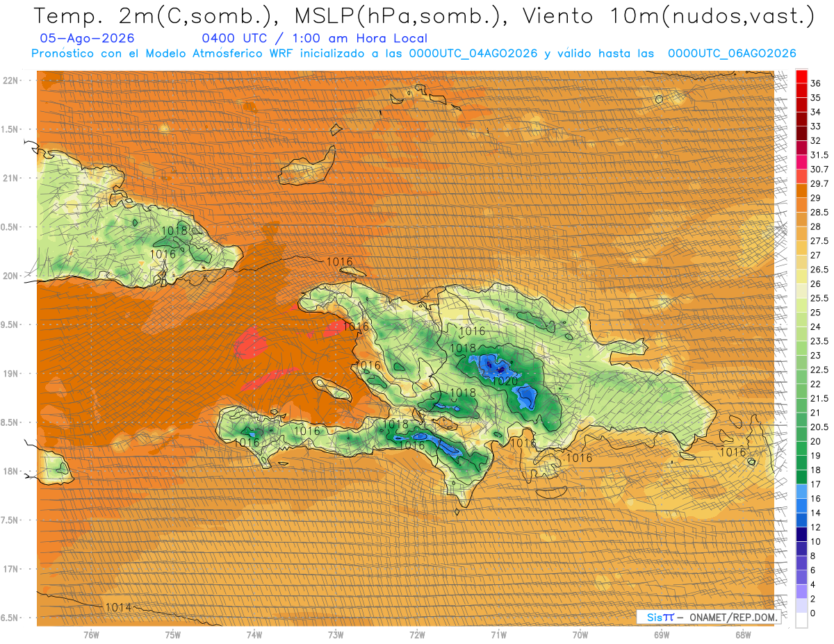Click the 1014 pressure contour label
The width and height of the screenshot is (834, 644).
point(118,607)
